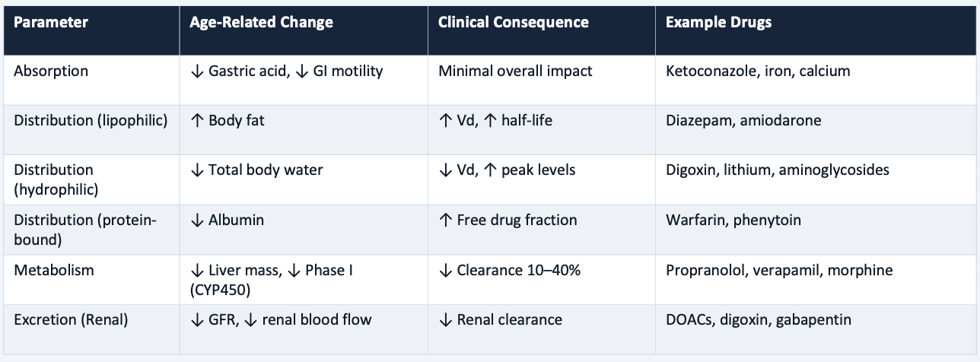Click the Distribution (protein-bound) cell
980x362 pixels.
pyautogui.click(x=84, y=229)
